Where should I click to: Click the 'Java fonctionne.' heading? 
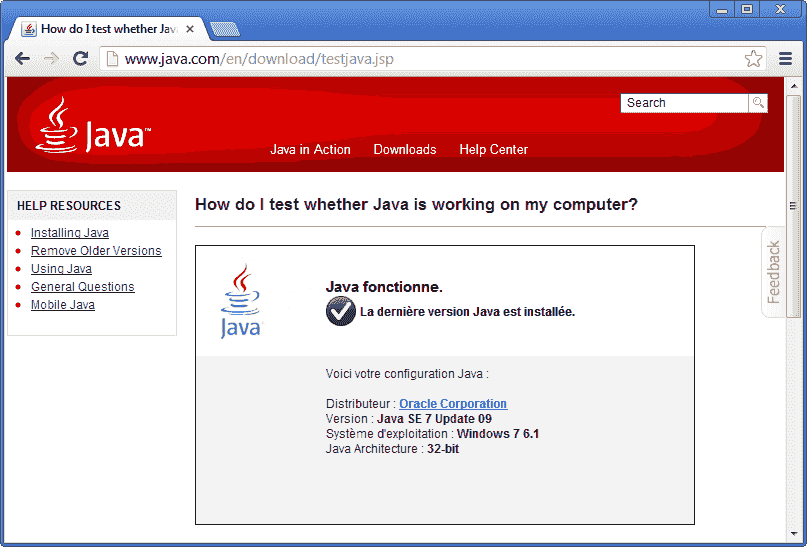[x=384, y=287]
